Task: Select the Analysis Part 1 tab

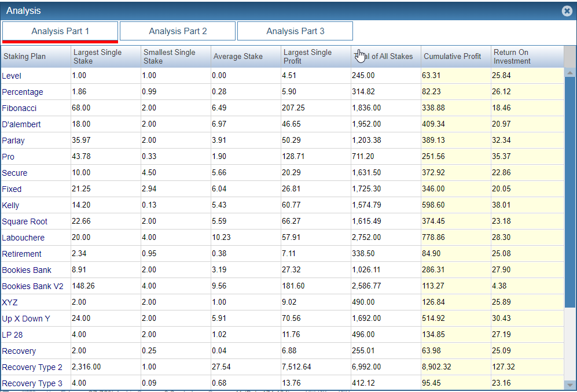Action: click(60, 31)
